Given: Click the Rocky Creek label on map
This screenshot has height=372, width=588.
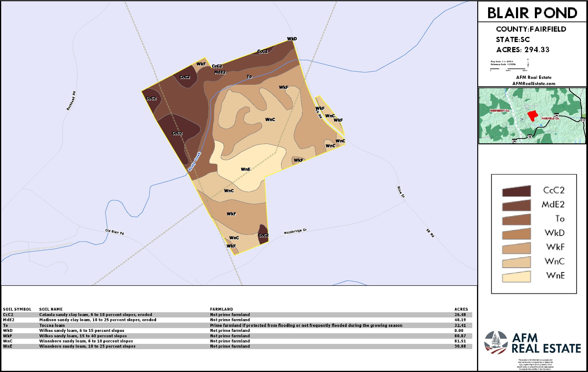Looking at the screenshot, I should [195, 162].
